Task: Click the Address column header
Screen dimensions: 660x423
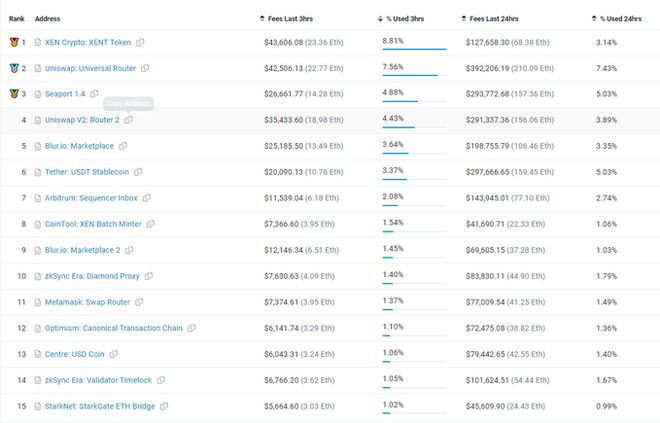Action: 48,19
